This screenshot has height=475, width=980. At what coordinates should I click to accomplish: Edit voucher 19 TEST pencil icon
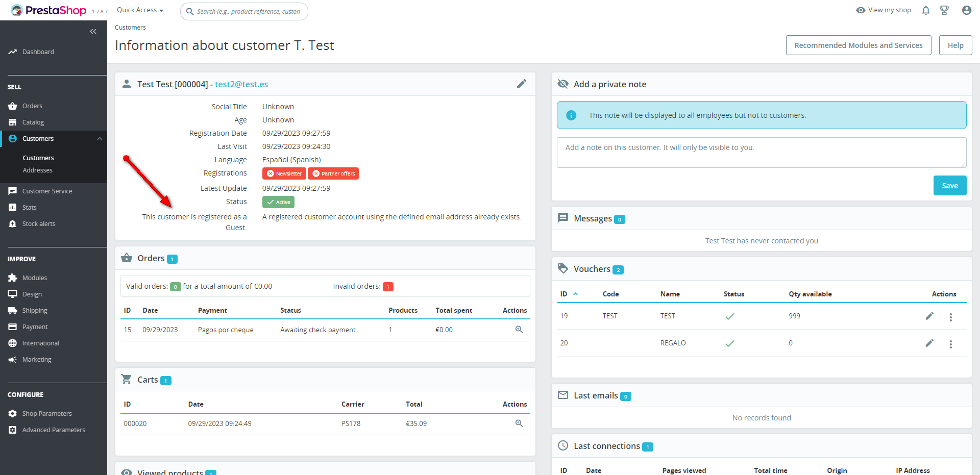929,316
